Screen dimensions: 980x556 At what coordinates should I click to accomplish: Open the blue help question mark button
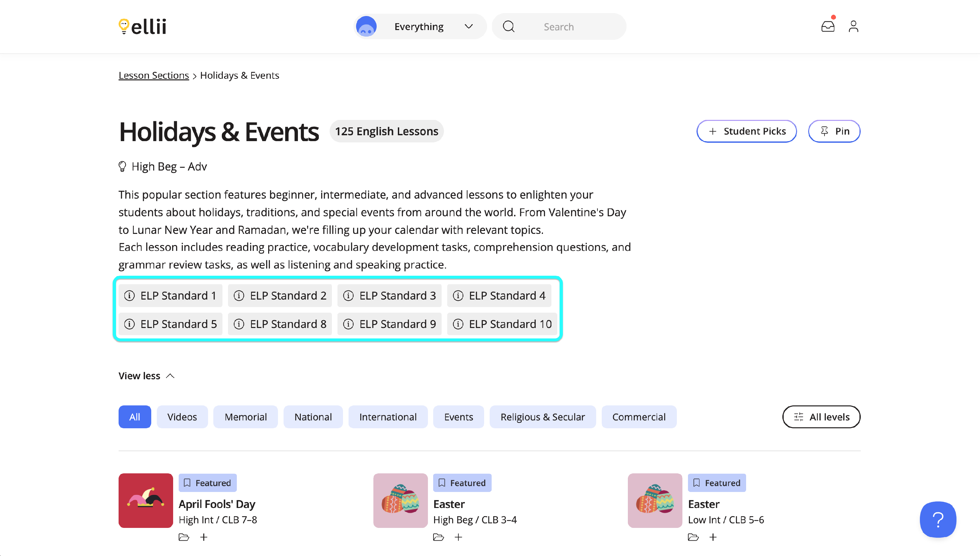point(938,519)
